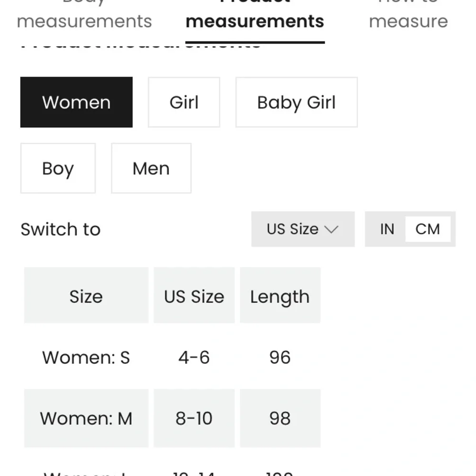
Task: Choose the Men category button
Action: (x=151, y=169)
